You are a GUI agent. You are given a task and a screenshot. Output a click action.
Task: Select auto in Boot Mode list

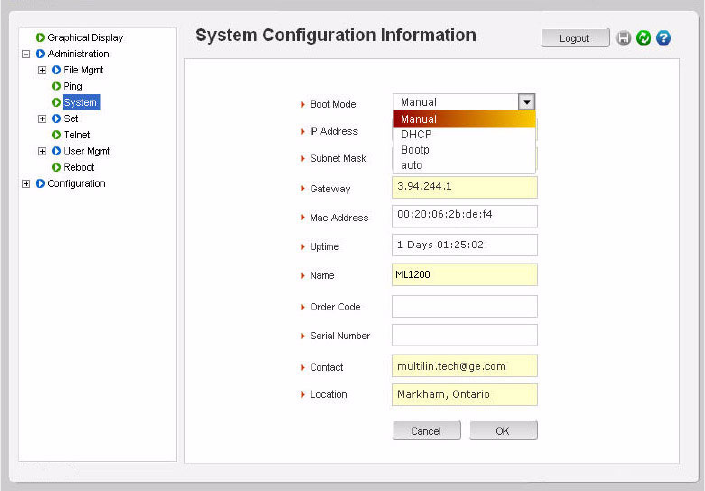click(x=464, y=165)
